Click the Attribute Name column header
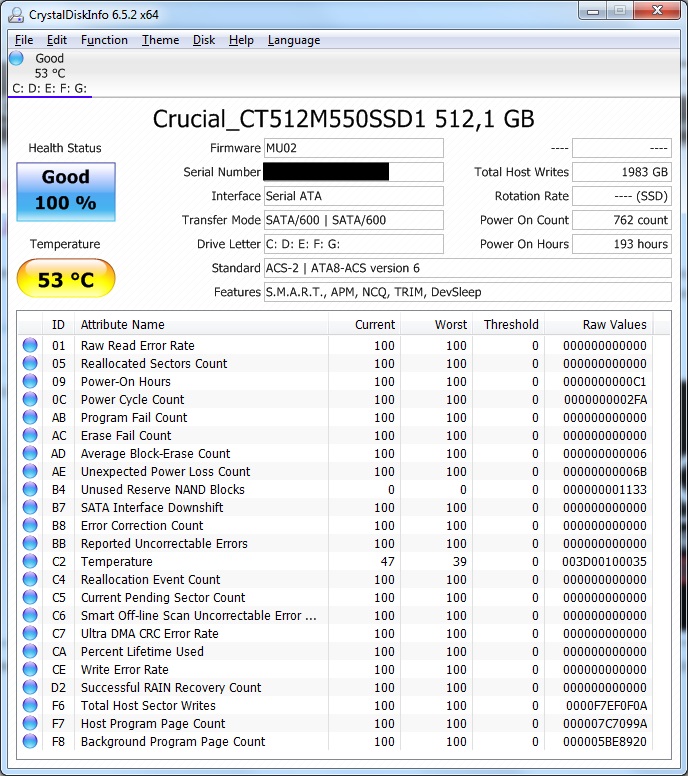The width and height of the screenshot is (688, 776). click(201, 325)
